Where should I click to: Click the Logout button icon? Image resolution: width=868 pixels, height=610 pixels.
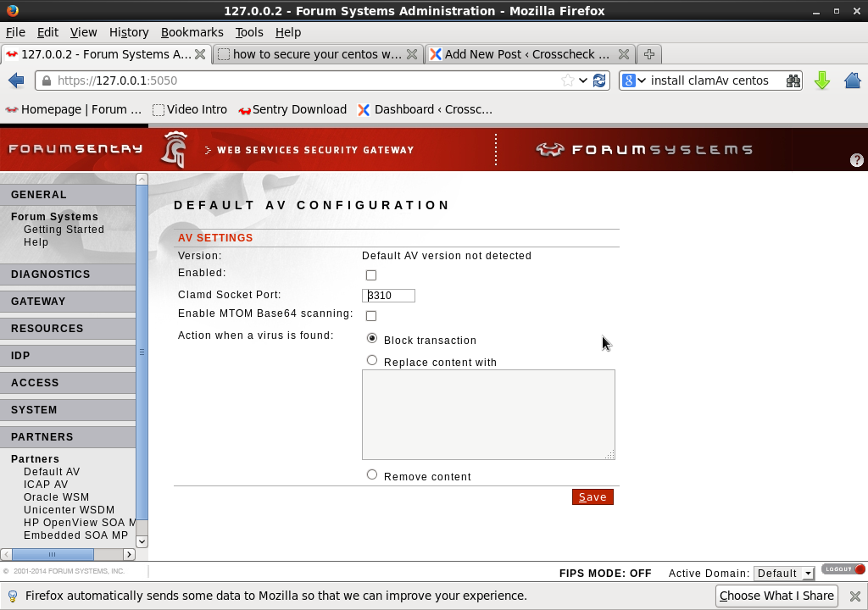(843, 569)
